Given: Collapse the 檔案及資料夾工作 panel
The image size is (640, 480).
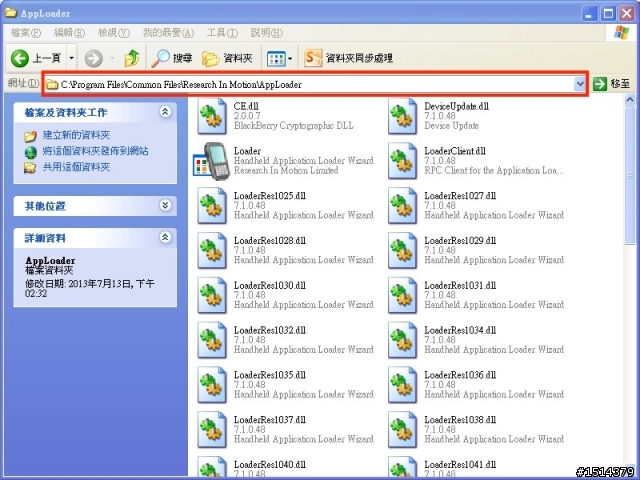Looking at the screenshot, I should [x=165, y=111].
